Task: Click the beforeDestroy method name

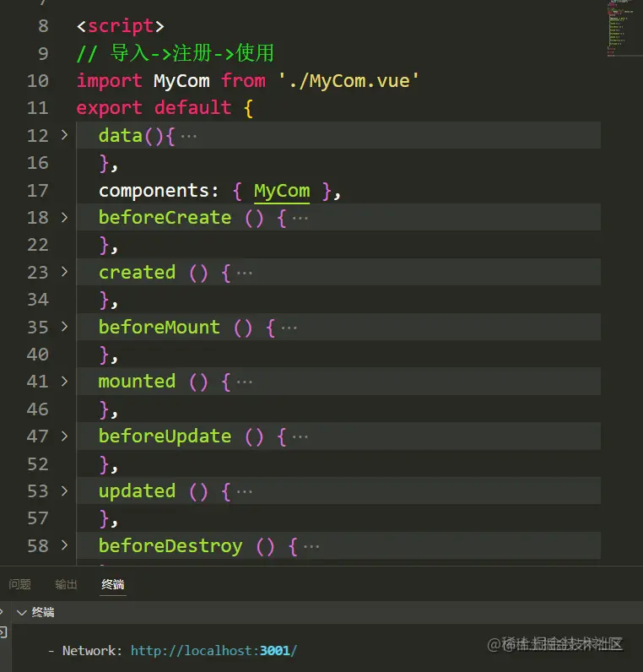Action: [170, 546]
